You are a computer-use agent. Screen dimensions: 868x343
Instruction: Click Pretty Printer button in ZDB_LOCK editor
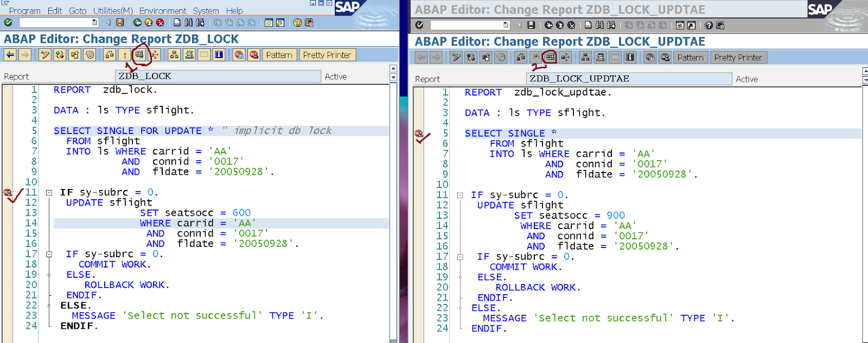[328, 55]
